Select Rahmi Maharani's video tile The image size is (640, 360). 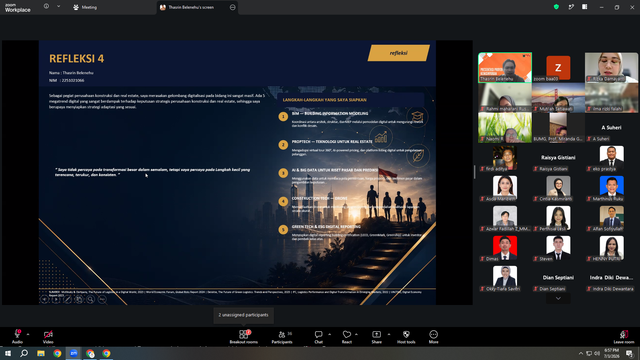[x=505, y=98]
